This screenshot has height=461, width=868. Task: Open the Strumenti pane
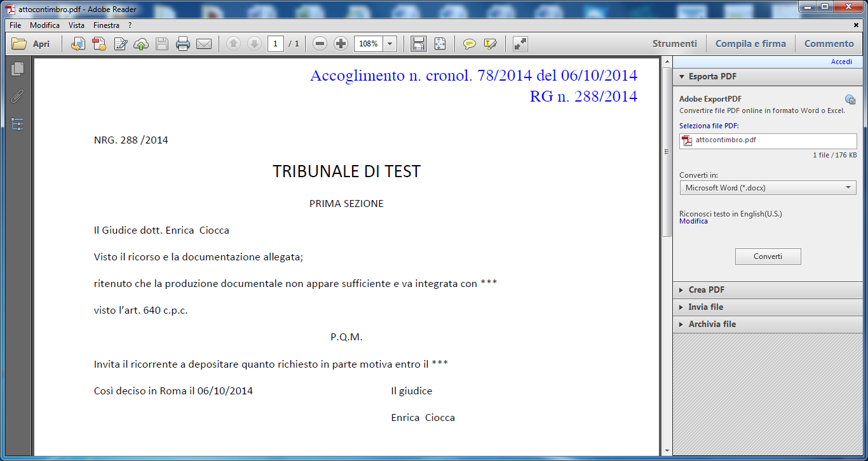675,44
